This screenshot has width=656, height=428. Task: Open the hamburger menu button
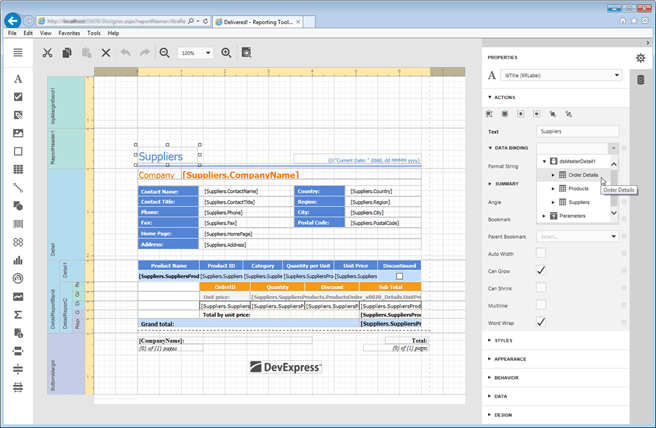18,53
